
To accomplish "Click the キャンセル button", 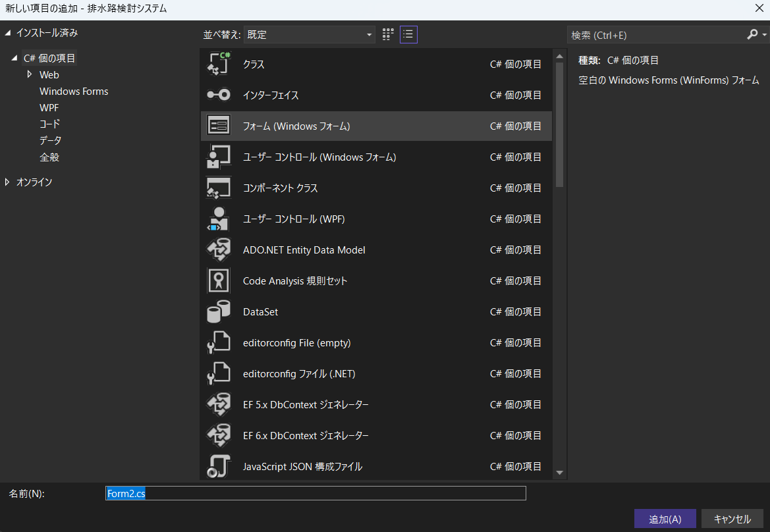I will (x=732, y=519).
